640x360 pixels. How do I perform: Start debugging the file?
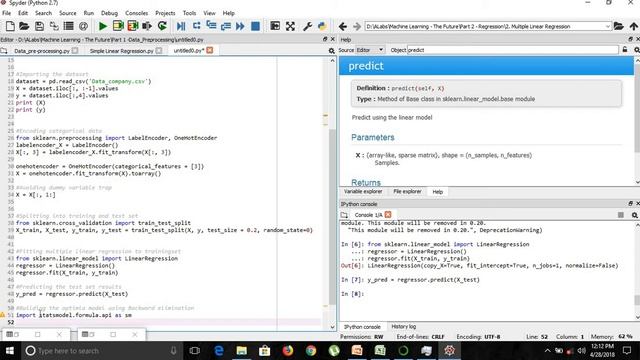click(x=181, y=26)
